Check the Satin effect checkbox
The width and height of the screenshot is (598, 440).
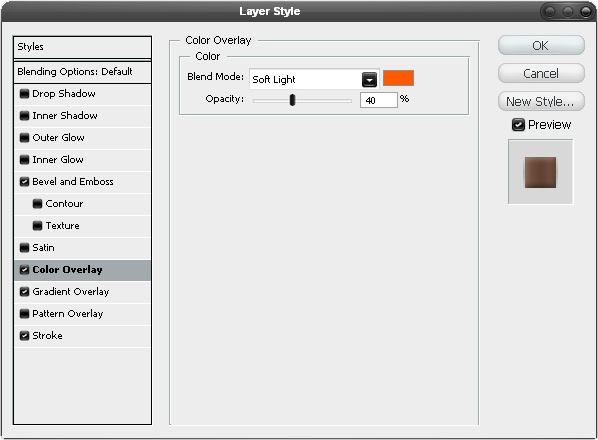click(24, 248)
